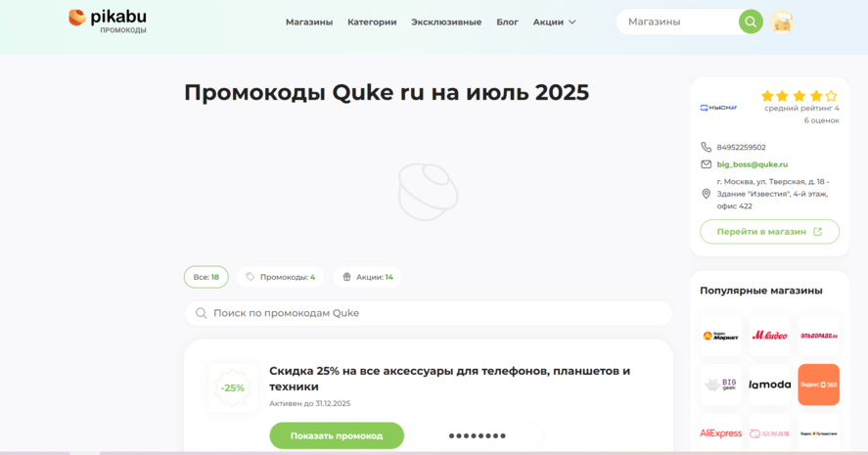Open the Эльдорадо store tile
This screenshot has height=455, width=868.
(x=819, y=336)
